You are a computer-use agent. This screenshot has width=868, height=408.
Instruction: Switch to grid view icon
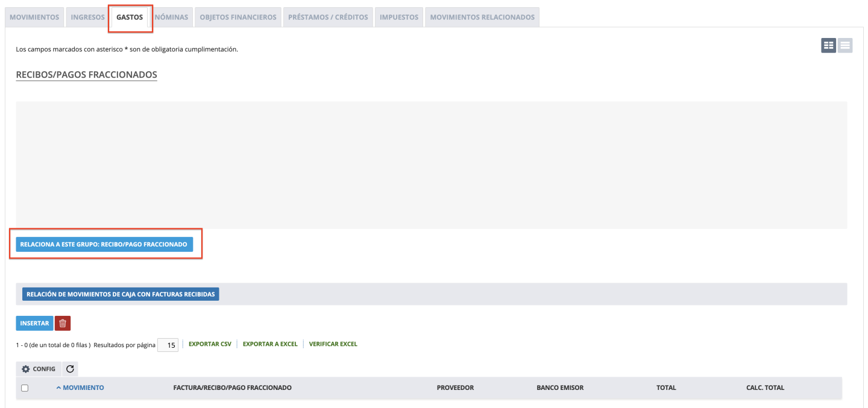pyautogui.click(x=828, y=45)
